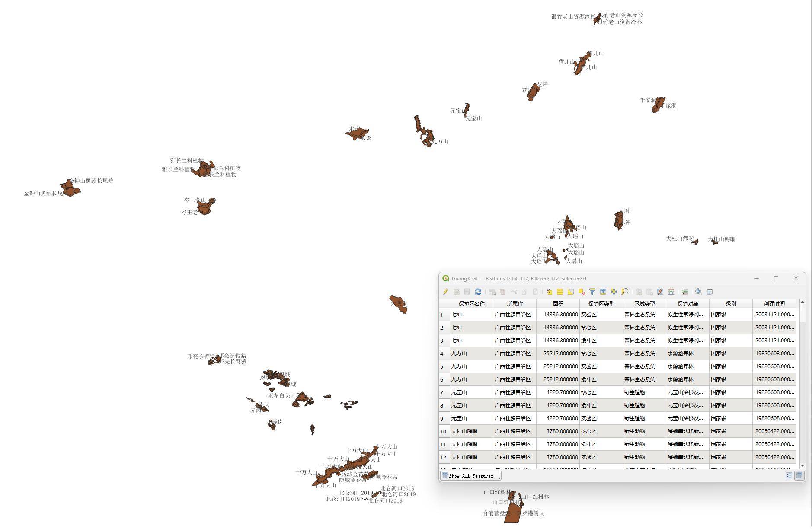Reload the attribute table
The height and width of the screenshot is (532, 812).
pyautogui.click(x=478, y=292)
